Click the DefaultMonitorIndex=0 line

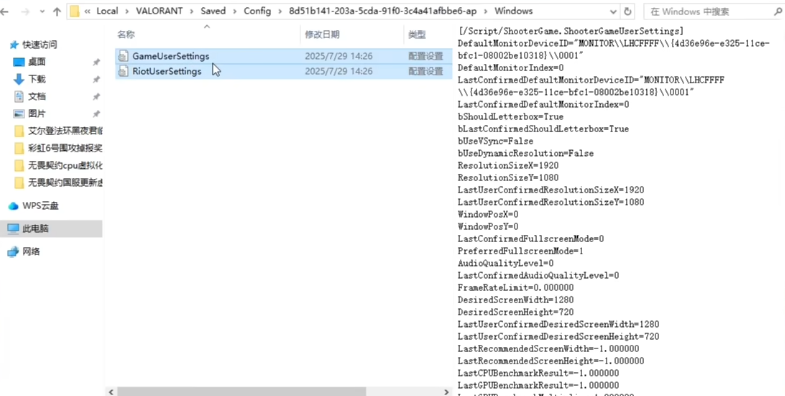[x=511, y=68]
